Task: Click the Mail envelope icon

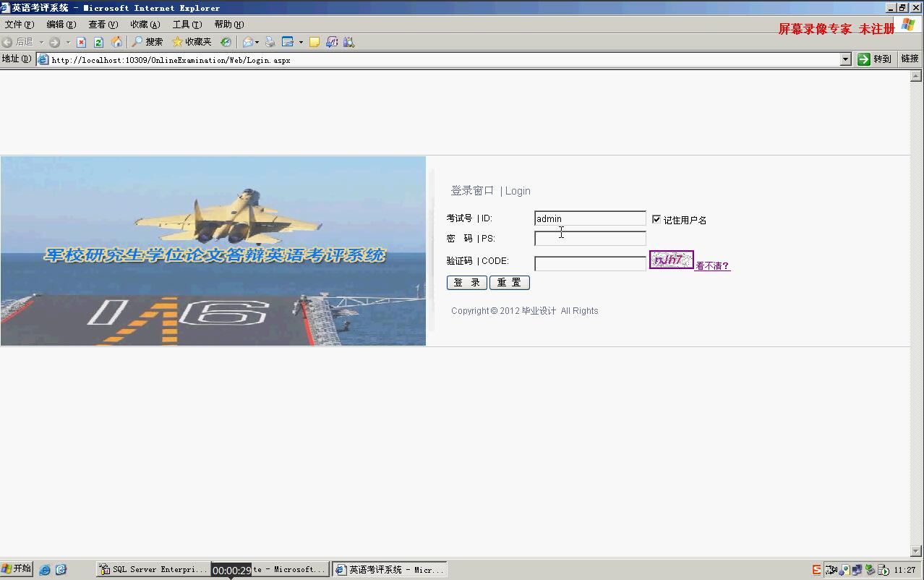Action: 248,42
